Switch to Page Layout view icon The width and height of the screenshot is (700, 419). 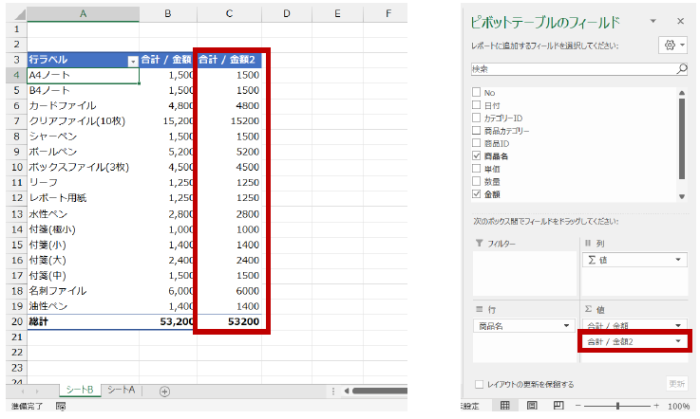(x=530, y=406)
